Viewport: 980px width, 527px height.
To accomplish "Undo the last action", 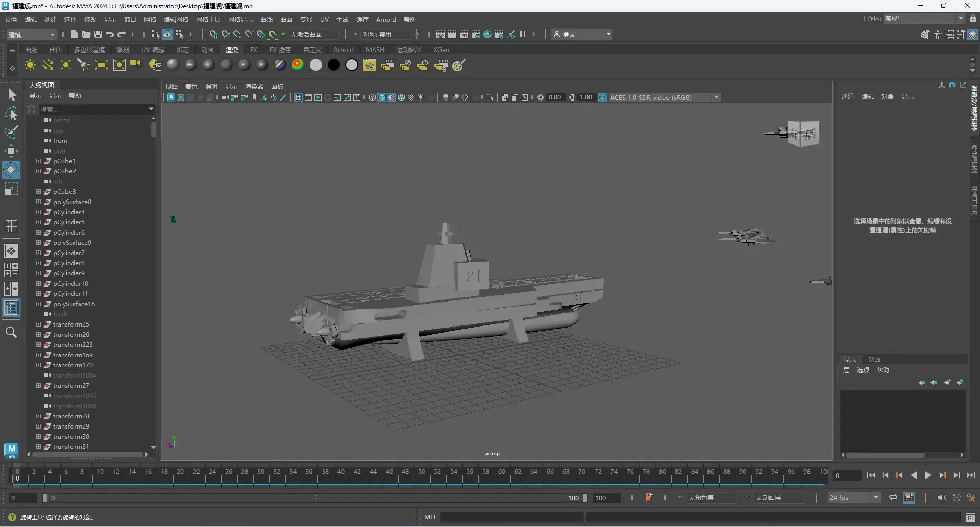I will pyautogui.click(x=110, y=34).
